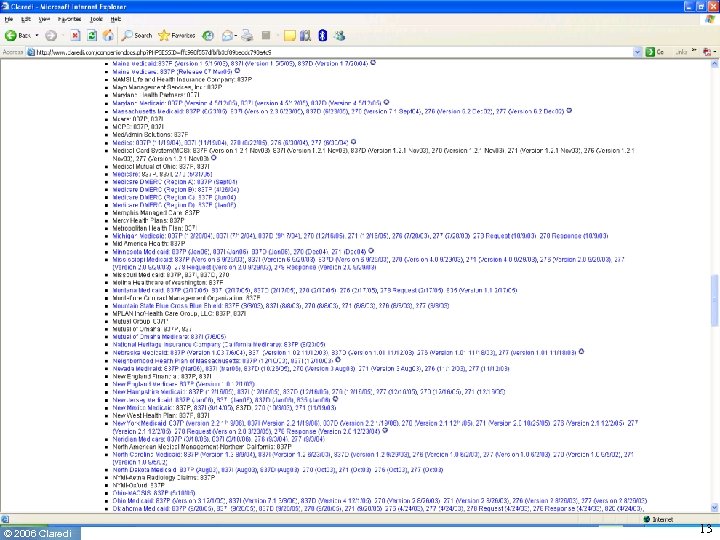Screen dimensions: 720x540
Task: Click the Back navigation button
Action: 17,35
